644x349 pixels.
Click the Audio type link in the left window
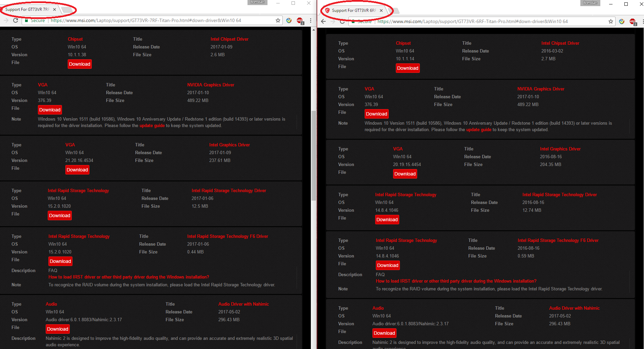tap(51, 304)
